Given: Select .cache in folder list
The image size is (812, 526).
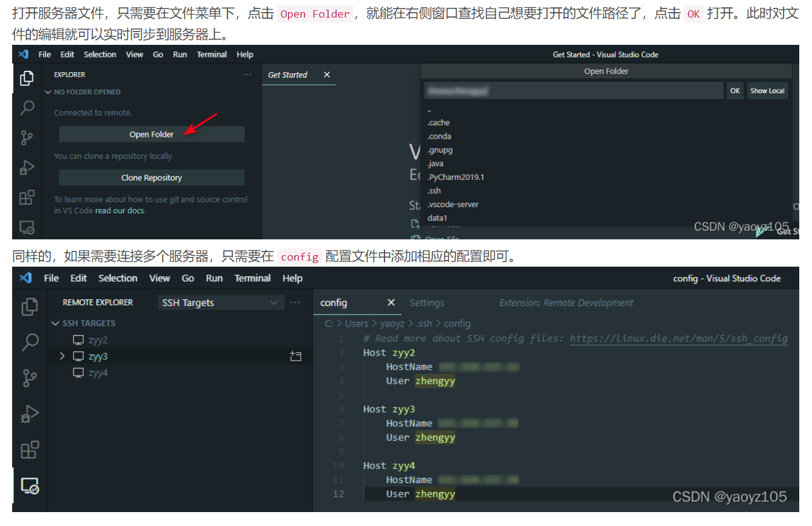Looking at the screenshot, I should (x=438, y=122).
